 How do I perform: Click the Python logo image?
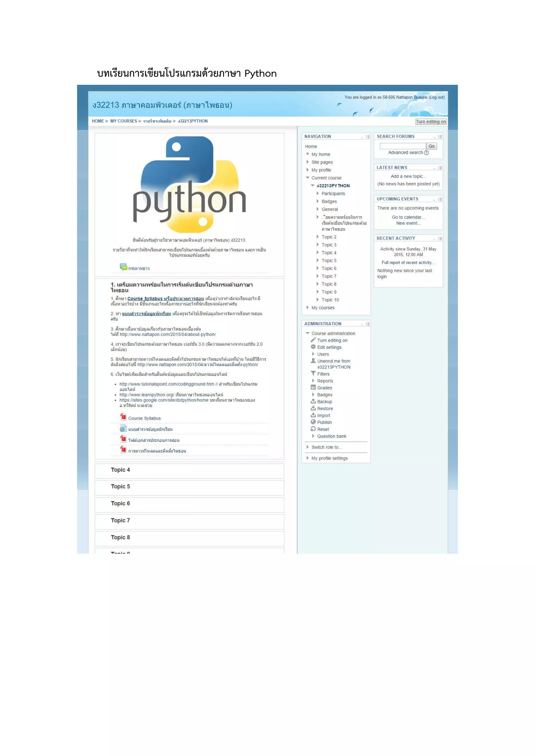point(189,185)
